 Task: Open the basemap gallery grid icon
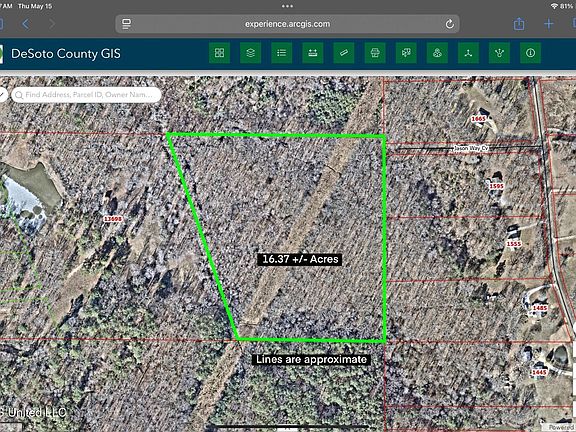tap(219, 53)
